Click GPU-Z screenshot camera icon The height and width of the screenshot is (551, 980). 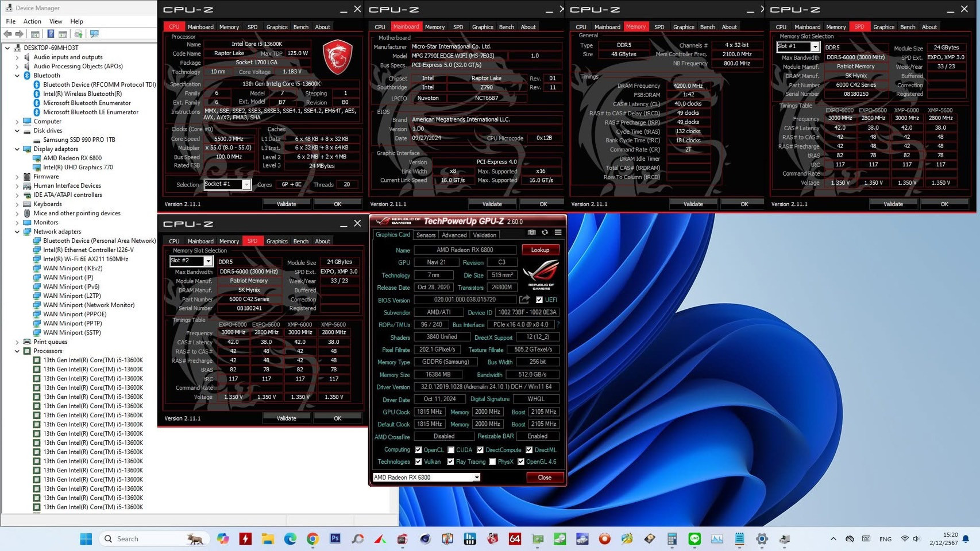pos(531,232)
